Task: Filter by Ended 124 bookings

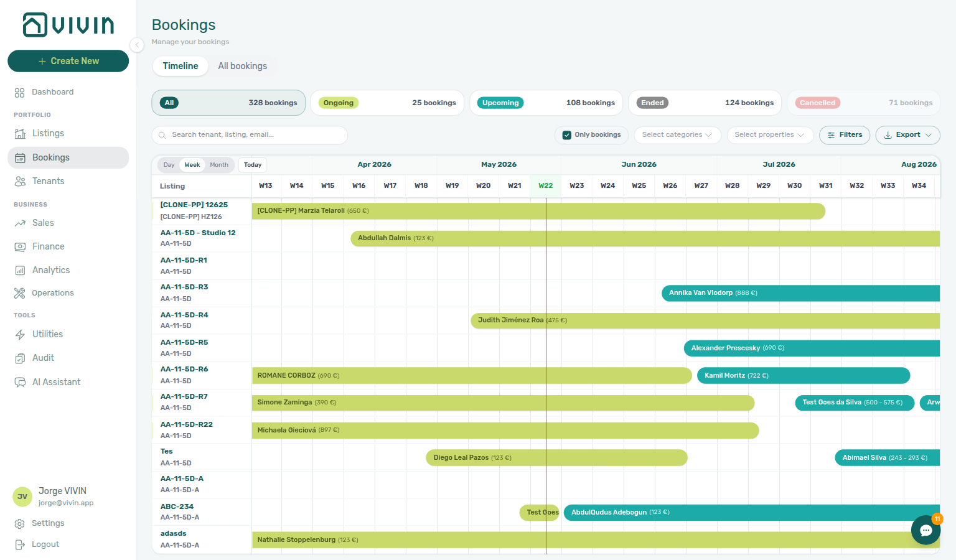Action: click(x=705, y=103)
